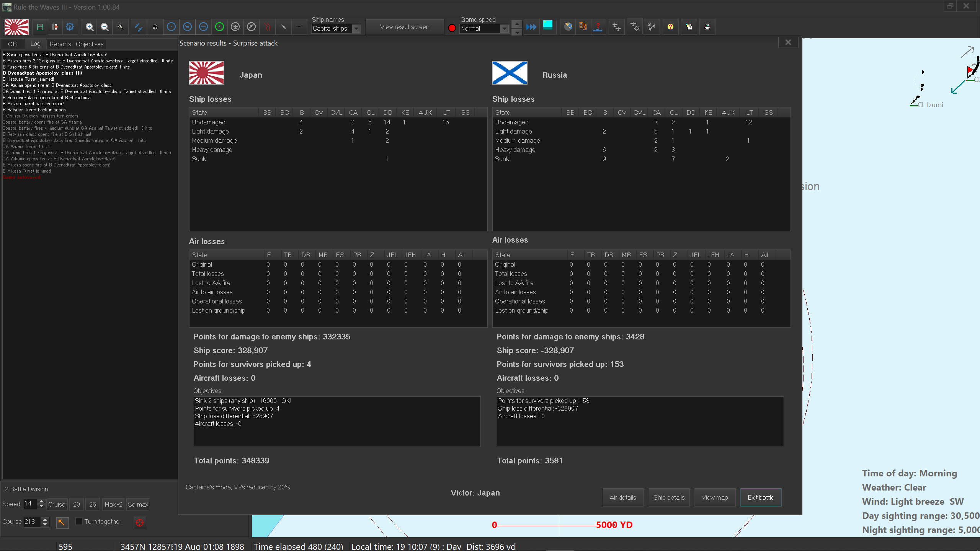
Task: Click View result screen button
Action: (x=405, y=27)
